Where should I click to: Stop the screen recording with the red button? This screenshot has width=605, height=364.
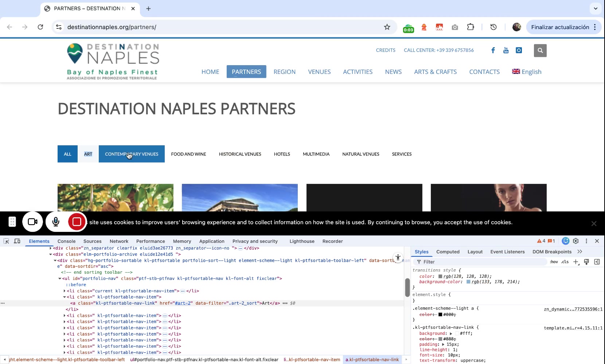(77, 222)
